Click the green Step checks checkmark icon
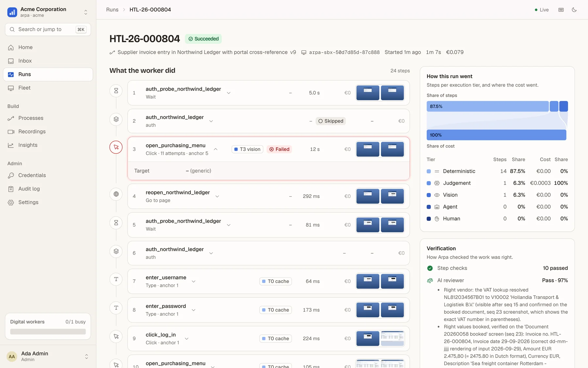This screenshot has width=588, height=368. [x=430, y=268]
